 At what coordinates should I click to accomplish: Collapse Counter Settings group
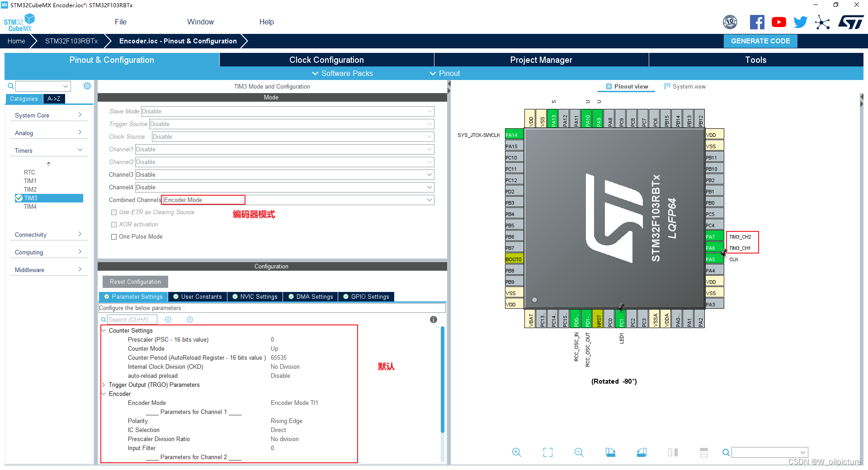tap(104, 330)
